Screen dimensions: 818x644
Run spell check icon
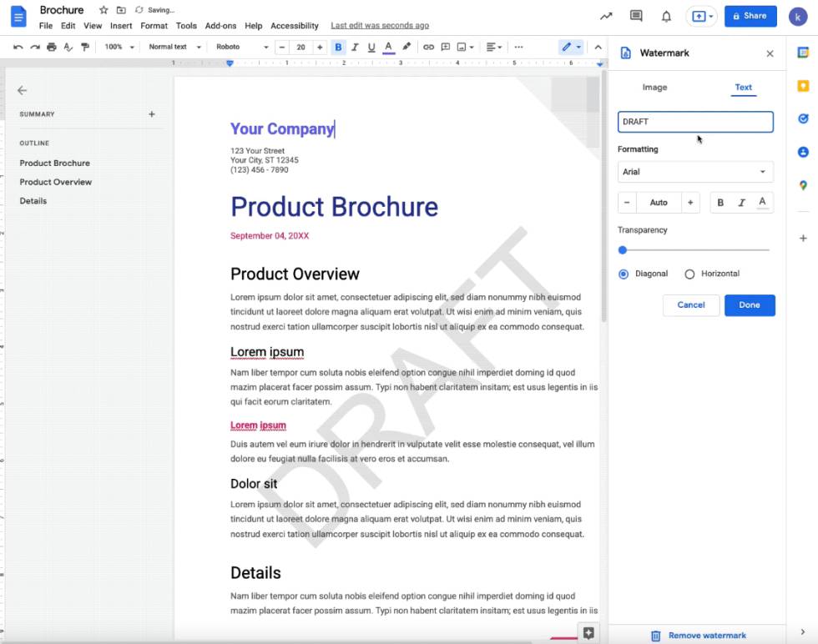pos(68,47)
